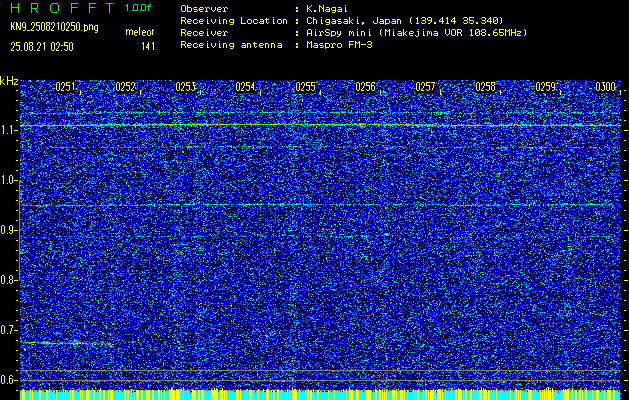Screen dimensions: 629x400
Task: Click the 1.0 frequency axis label
Action: 7,180
